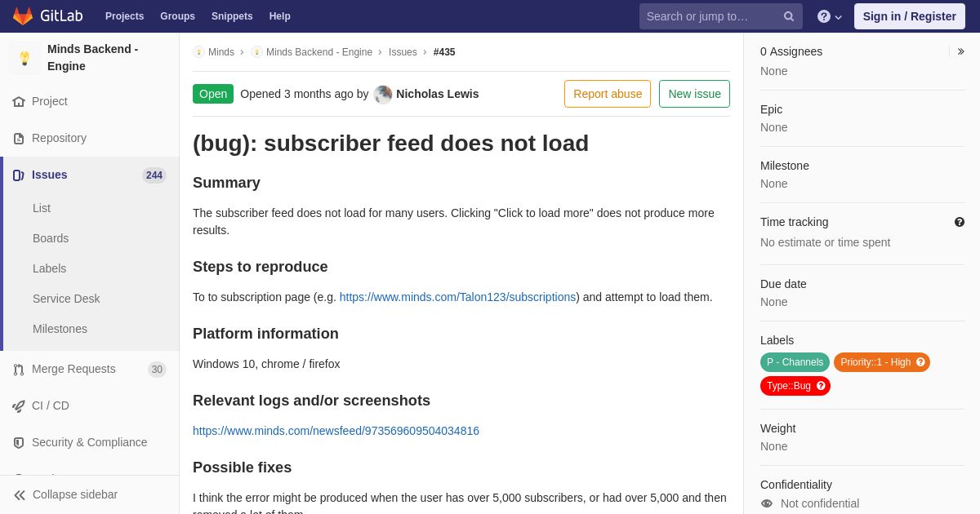Open Labels in sidebar submenu

(50, 269)
